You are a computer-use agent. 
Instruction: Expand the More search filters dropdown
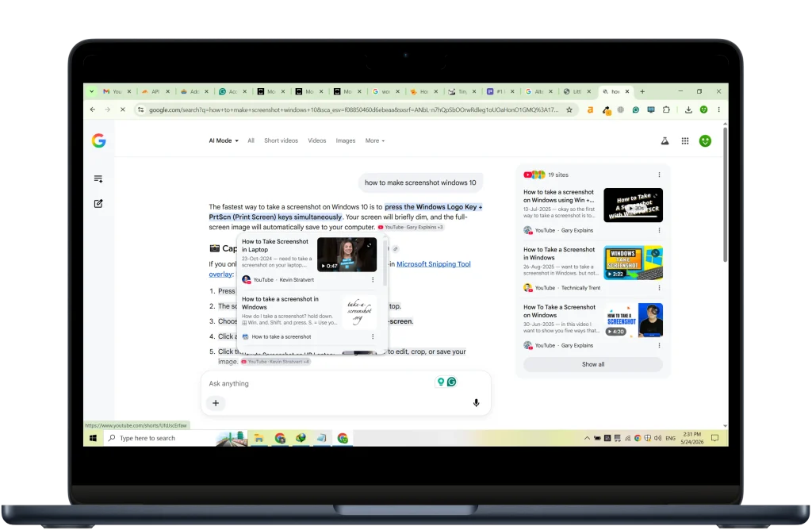point(375,141)
